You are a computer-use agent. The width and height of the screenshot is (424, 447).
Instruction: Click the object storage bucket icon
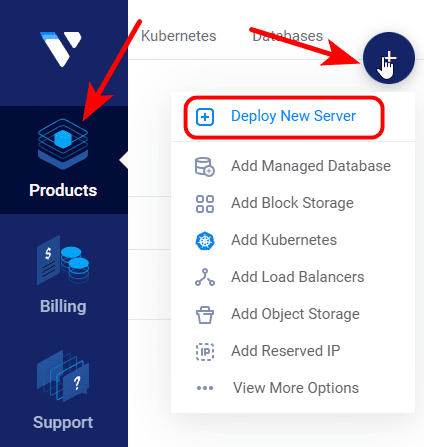point(205,315)
